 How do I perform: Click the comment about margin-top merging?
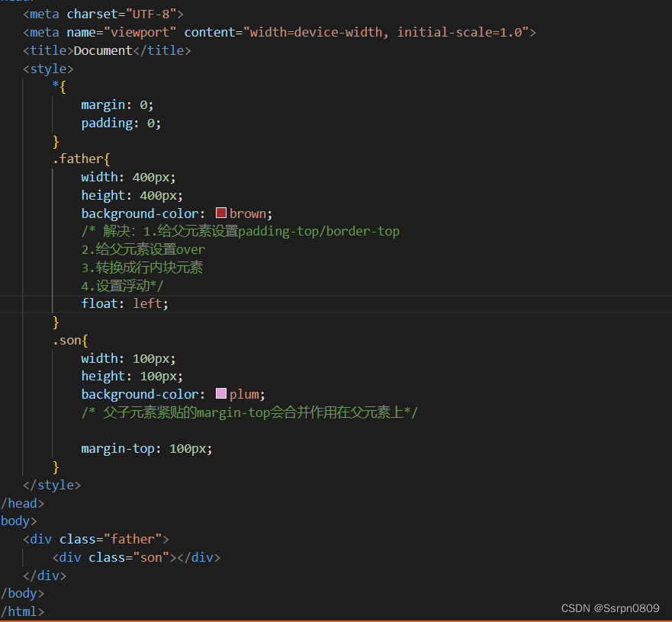pos(249,412)
